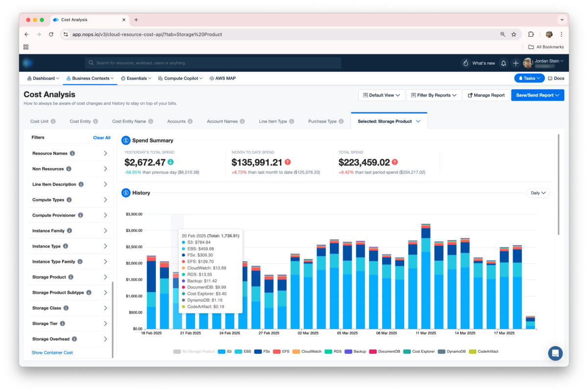This screenshot has width=588, height=392.
Task: Click the 11 Mar 2025 tallest bar
Action: point(426,276)
